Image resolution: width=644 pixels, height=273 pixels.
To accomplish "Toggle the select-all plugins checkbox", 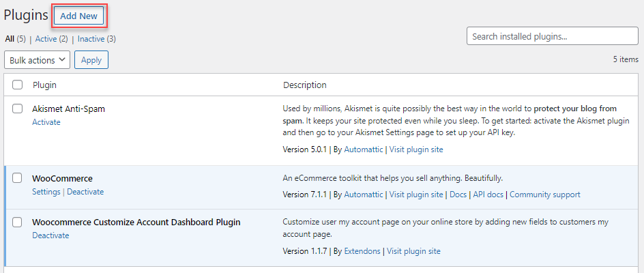I will (17, 85).
